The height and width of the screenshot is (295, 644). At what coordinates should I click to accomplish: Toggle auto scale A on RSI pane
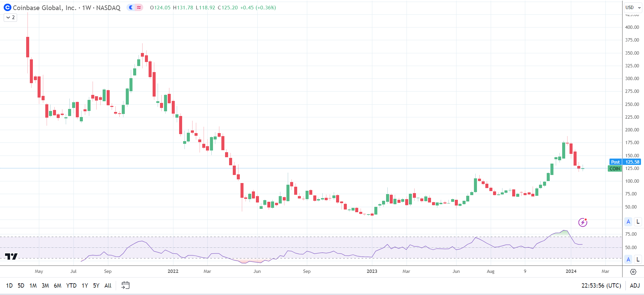point(628,259)
